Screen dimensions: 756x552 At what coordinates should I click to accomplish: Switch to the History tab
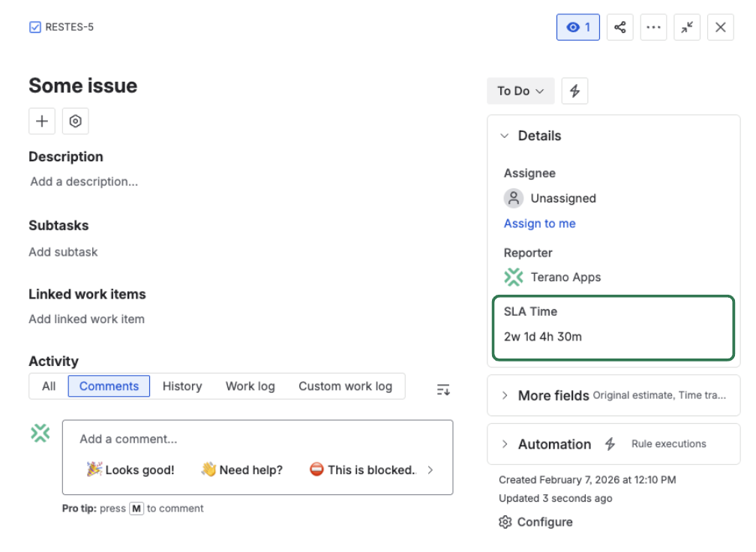click(182, 386)
